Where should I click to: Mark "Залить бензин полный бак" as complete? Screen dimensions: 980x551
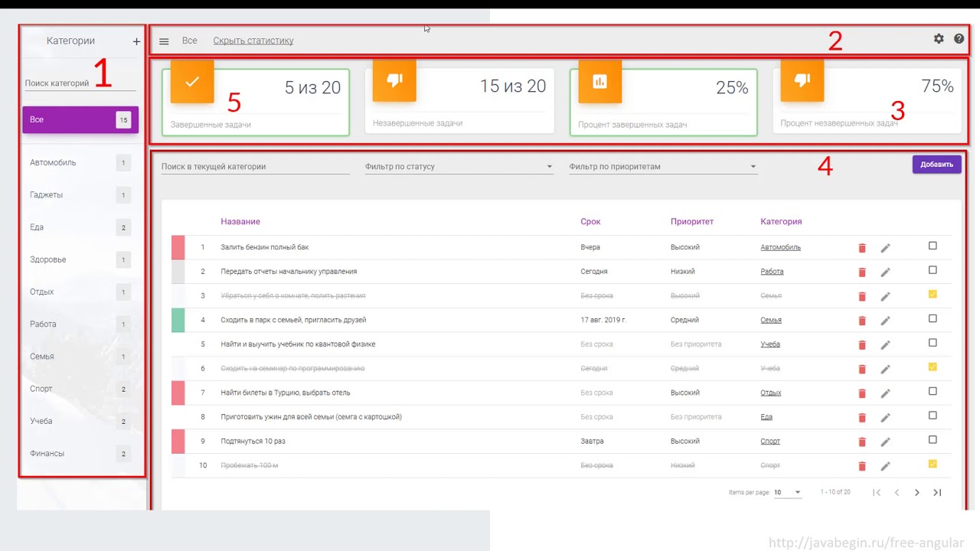pyautogui.click(x=933, y=246)
